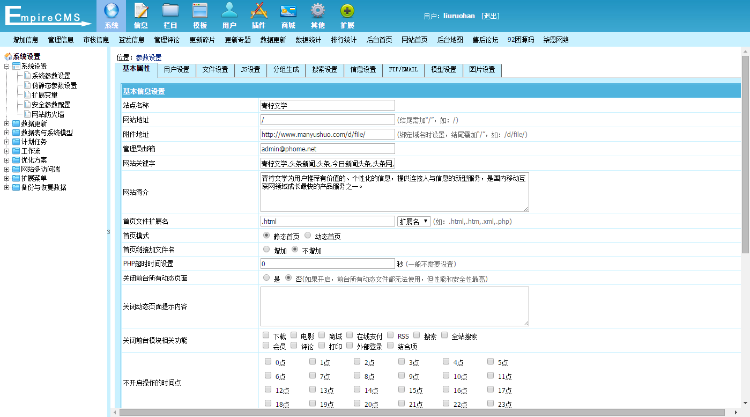Open 伪静态参数设置 in the sidebar tree
The height and width of the screenshot is (417, 750).
[55, 86]
